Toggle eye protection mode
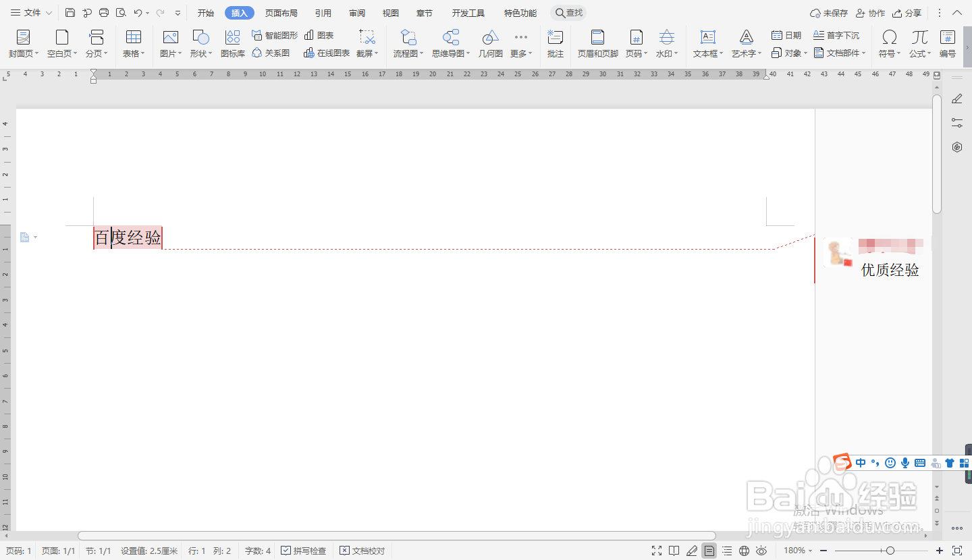 (x=761, y=551)
